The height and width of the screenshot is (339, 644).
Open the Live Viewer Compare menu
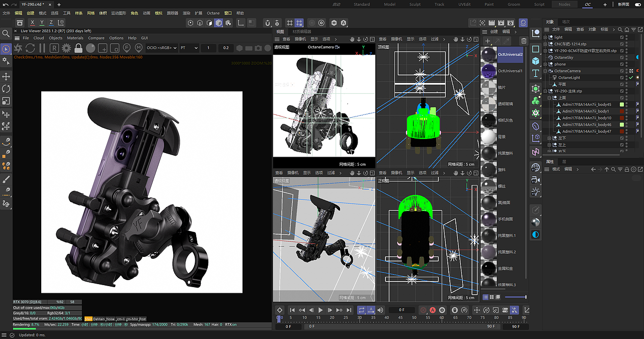[x=96, y=38]
